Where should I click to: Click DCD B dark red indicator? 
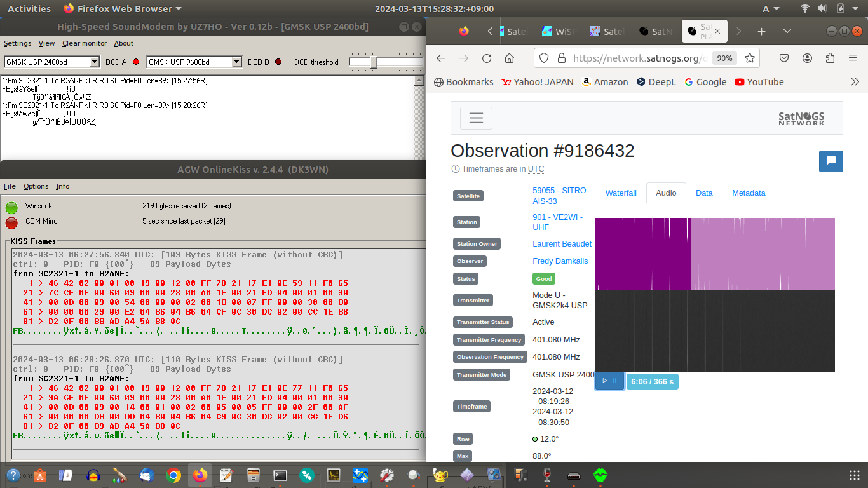pos(278,62)
